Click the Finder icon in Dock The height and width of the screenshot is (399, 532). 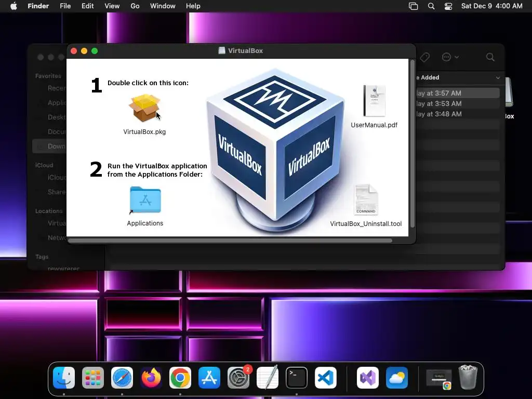[x=64, y=377]
